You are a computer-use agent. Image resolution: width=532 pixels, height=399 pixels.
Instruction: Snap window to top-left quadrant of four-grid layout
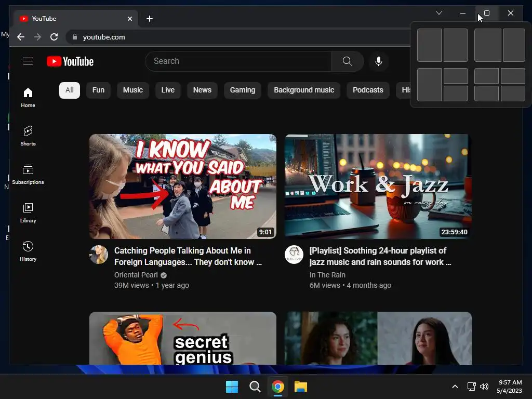[486, 76]
